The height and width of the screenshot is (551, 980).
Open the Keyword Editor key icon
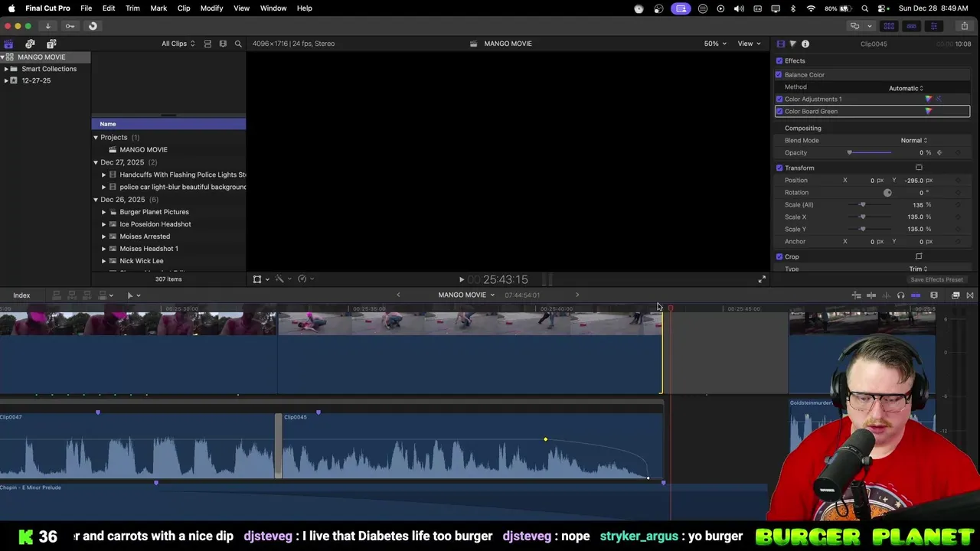pyautogui.click(x=70, y=26)
